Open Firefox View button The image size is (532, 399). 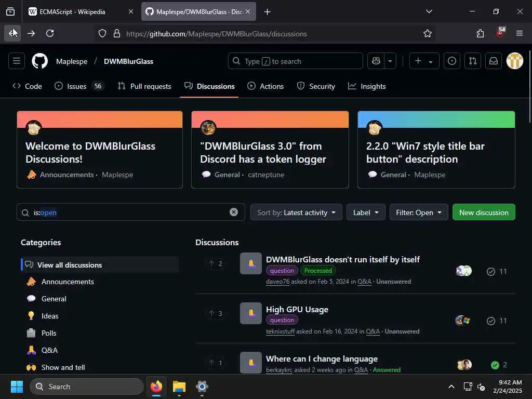(10, 11)
